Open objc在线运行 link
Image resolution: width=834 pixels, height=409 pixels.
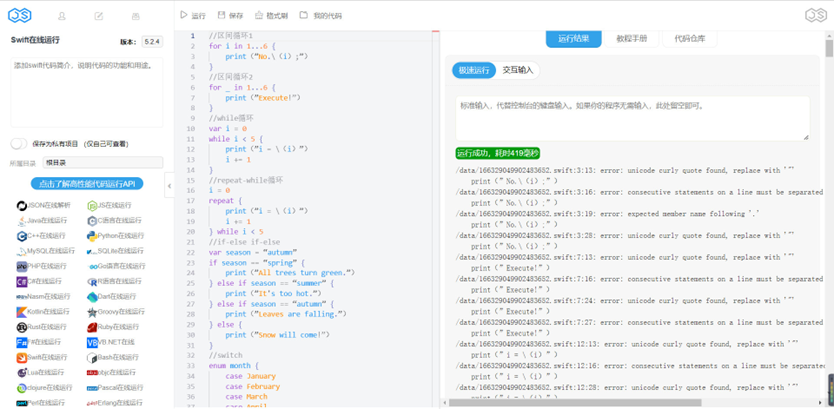[x=111, y=372]
